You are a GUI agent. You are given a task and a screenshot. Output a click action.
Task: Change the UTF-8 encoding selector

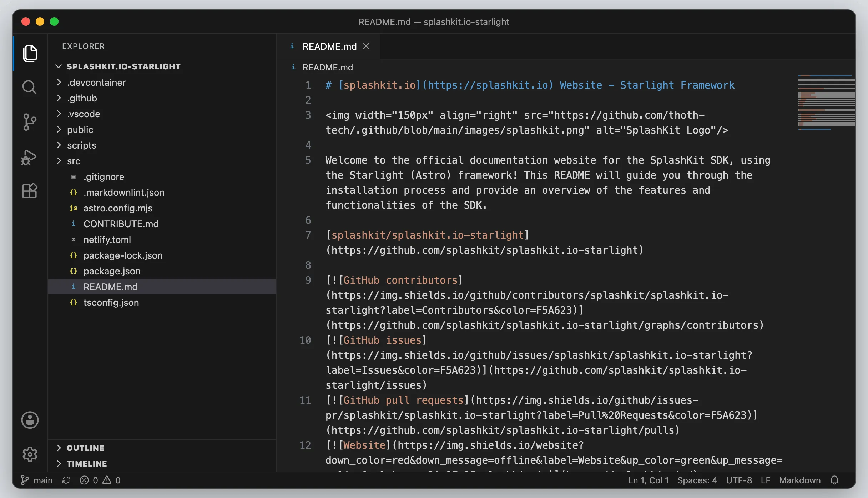pos(739,480)
